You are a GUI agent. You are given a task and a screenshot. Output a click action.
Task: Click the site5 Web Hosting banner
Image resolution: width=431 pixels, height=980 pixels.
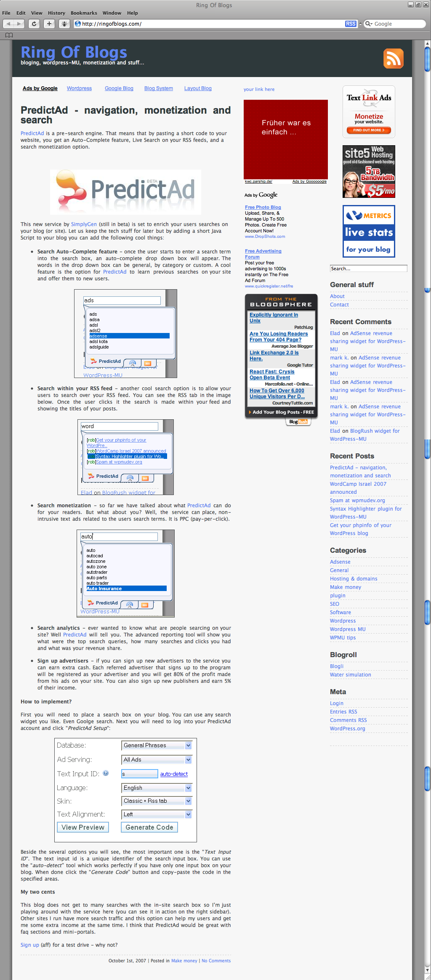click(369, 172)
